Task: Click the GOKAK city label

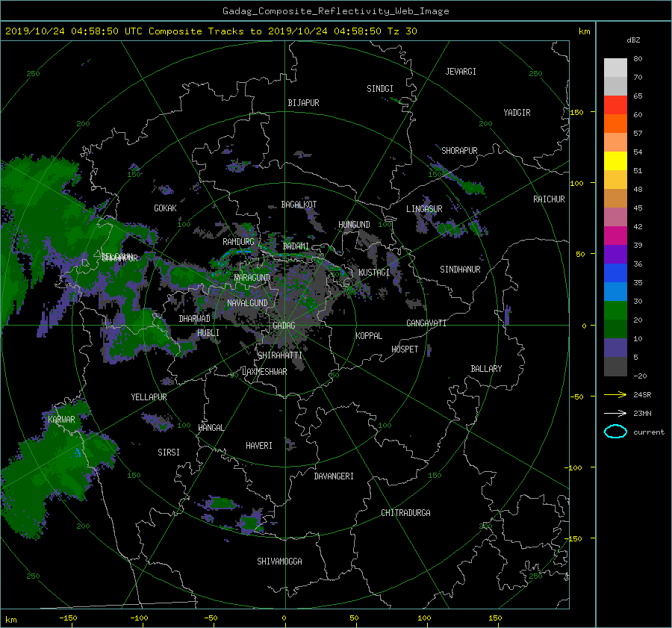Action: tap(165, 208)
